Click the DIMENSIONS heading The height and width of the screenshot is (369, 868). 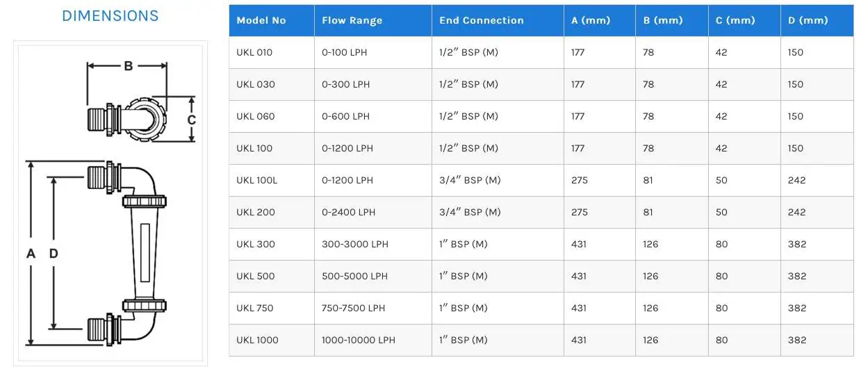pyautogui.click(x=110, y=16)
